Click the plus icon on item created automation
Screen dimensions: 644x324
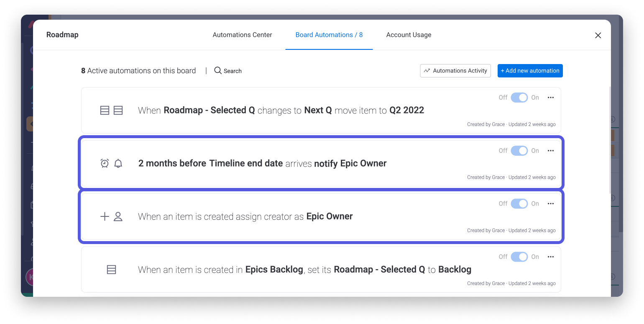(105, 216)
